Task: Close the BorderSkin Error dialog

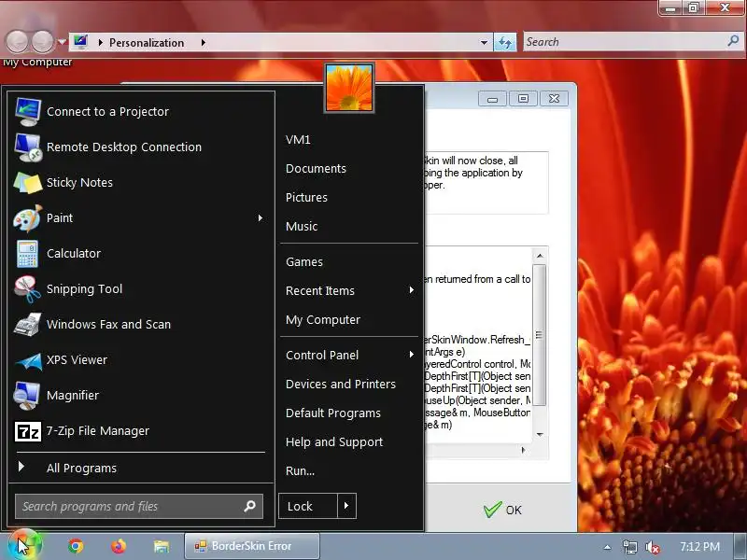Action: click(x=554, y=99)
